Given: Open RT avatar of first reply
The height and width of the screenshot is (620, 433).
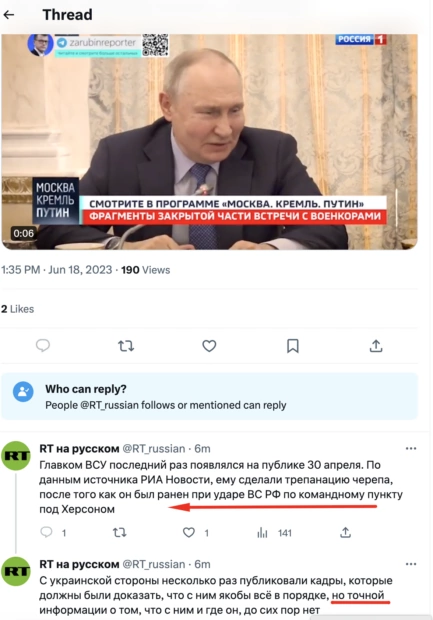Looking at the screenshot, I should pos(16,456).
